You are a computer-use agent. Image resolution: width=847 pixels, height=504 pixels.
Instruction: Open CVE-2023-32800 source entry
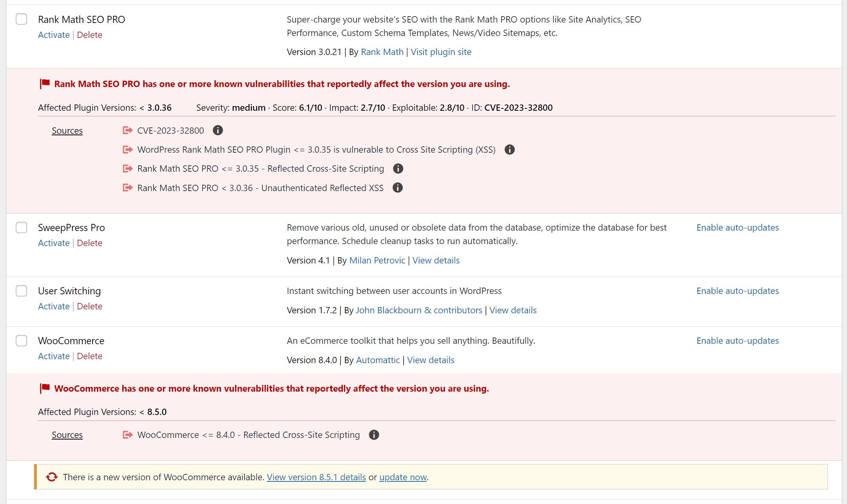[x=171, y=131]
